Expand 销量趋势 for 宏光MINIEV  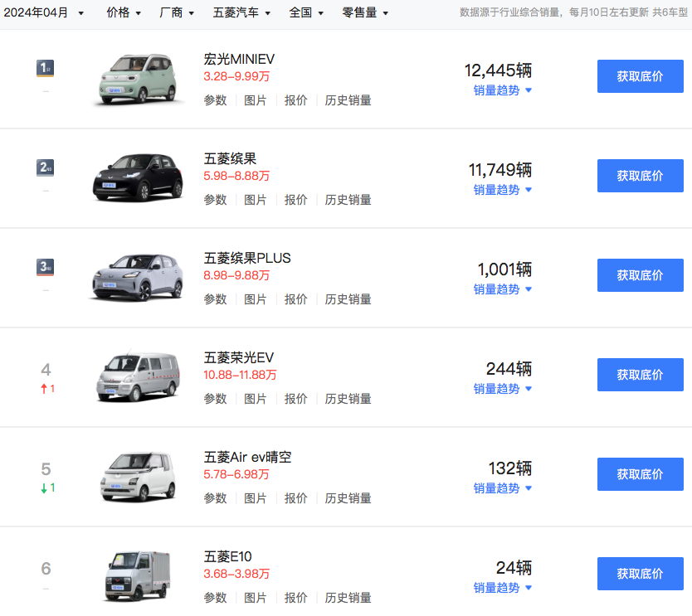pos(502,90)
